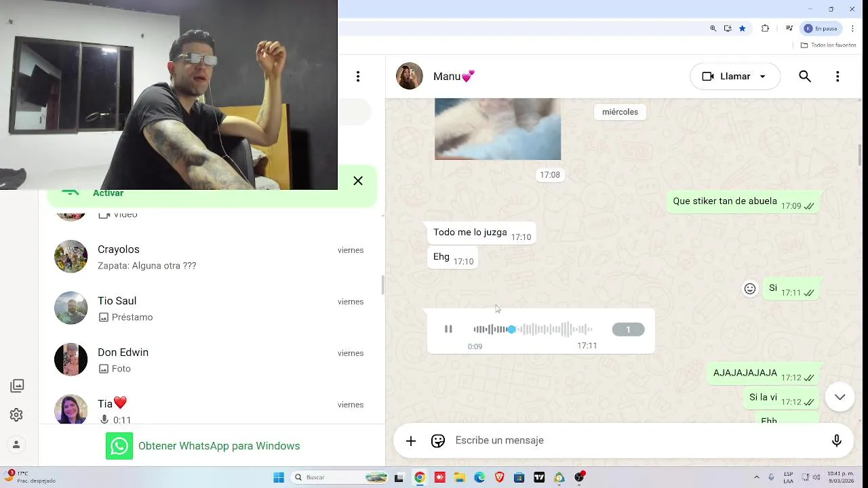Get WhatsApp for Windows link
The height and width of the screenshot is (488, 868).
point(219,446)
